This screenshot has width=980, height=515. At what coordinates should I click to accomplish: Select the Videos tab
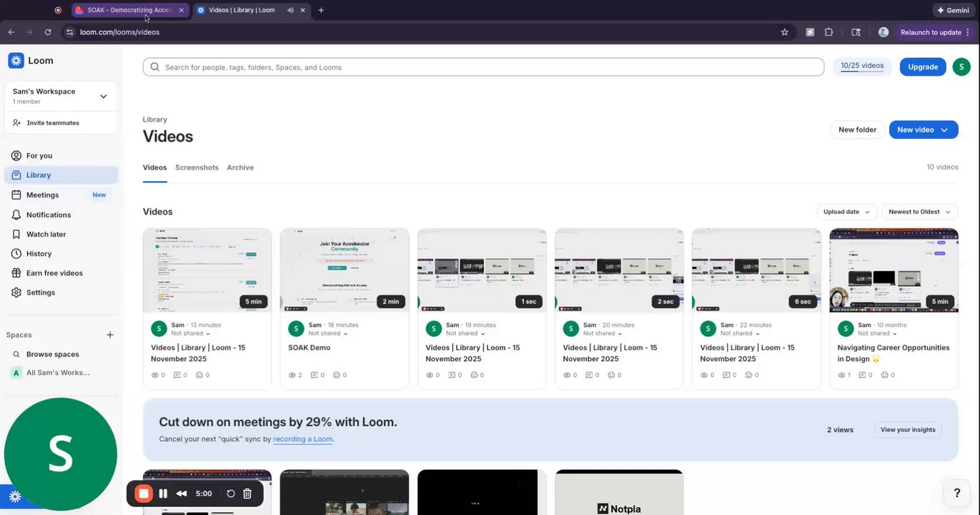click(x=154, y=167)
